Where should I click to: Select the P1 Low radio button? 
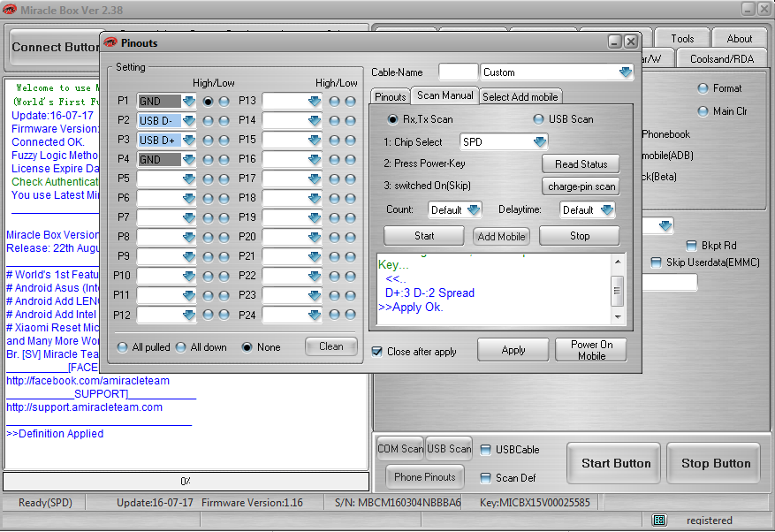(224, 101)
